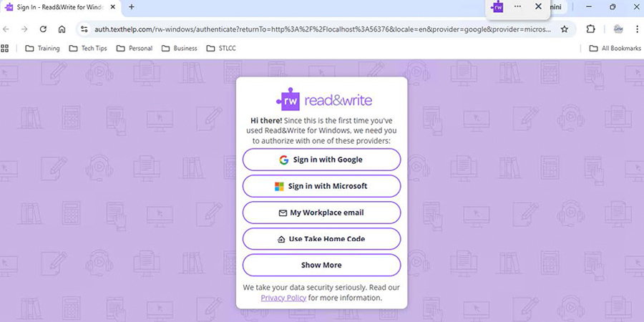The image size is (644, 322).
Task: Click the browser profile avatar
Action: tap(618, 29)
